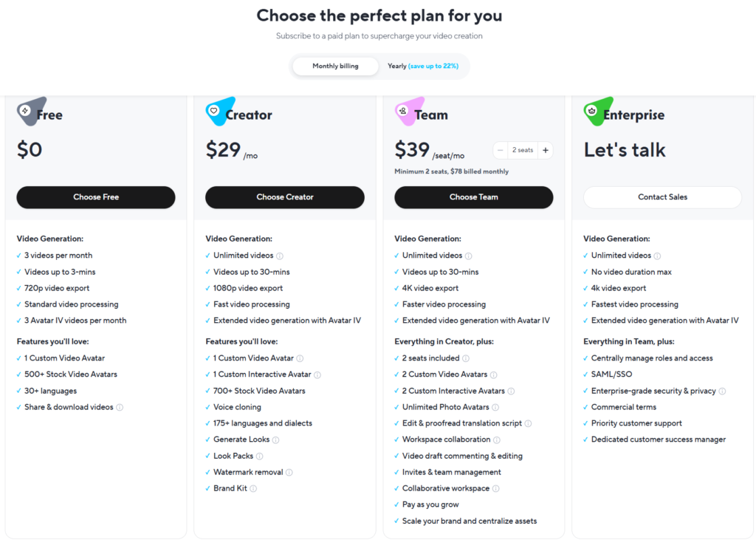Viewport: 756px width, 543px height.
Task: Click info icon beside Workspace collaboration
Action: coord(497,440)
